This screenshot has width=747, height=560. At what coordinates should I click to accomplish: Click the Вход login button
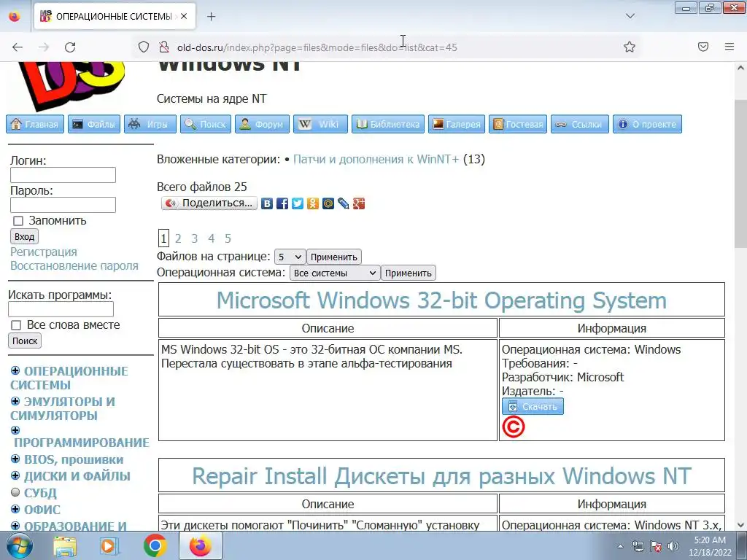coord(24,237)
